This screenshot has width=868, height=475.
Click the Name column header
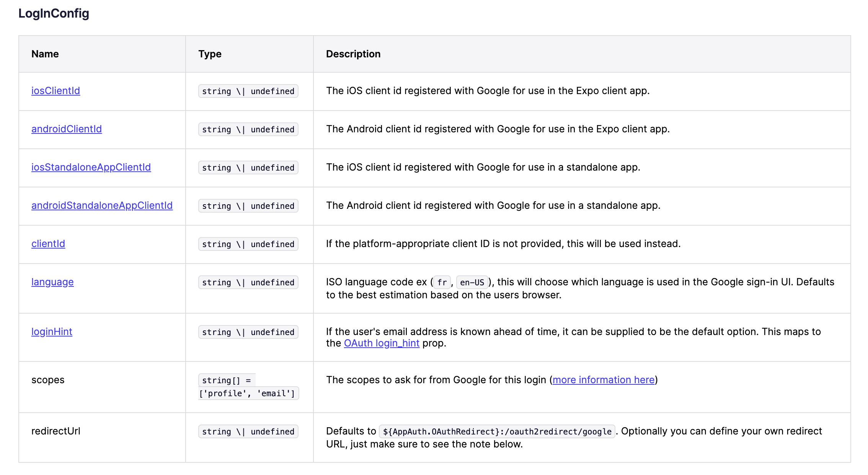click(x=45, y=54)
